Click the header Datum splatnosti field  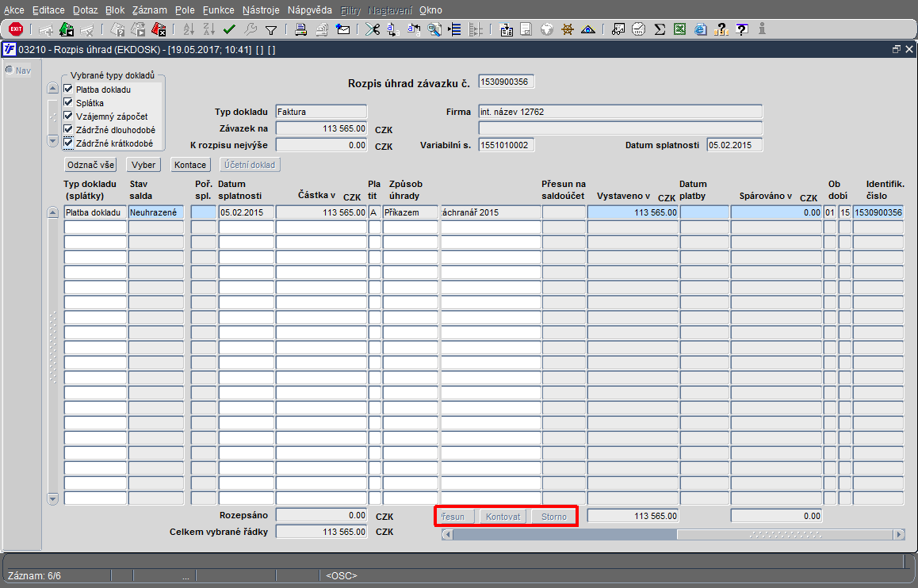(735, 145)
